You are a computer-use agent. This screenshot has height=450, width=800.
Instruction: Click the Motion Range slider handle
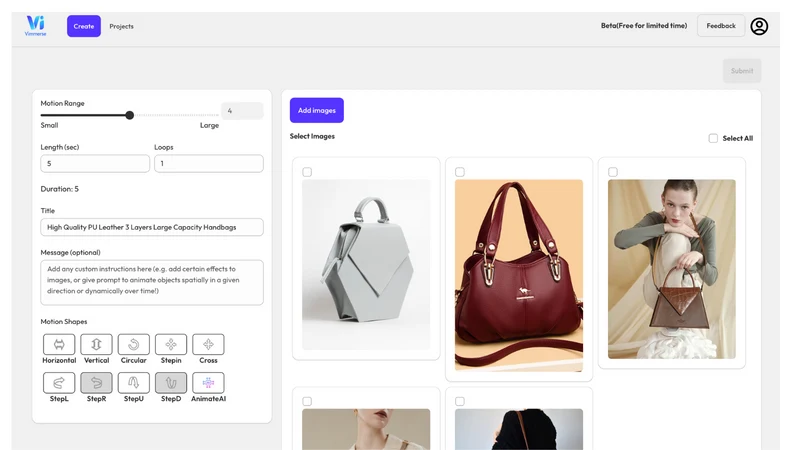tap(130, 115)
